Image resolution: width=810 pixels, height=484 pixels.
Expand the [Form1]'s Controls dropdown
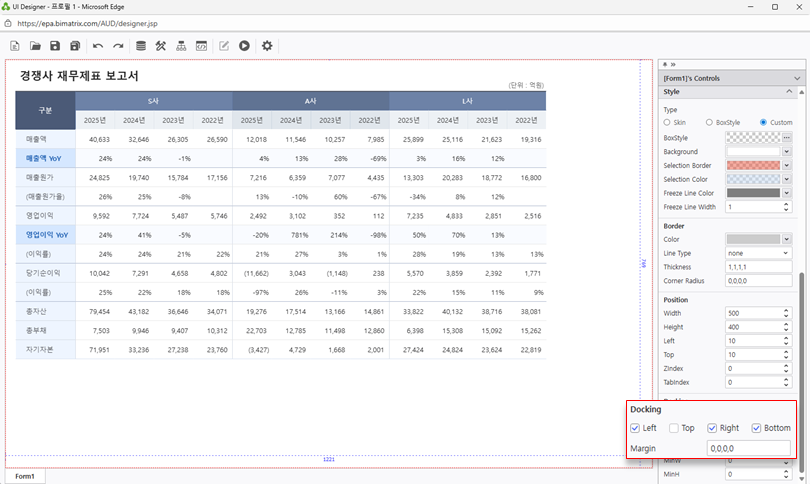click(x=796, y=78)
